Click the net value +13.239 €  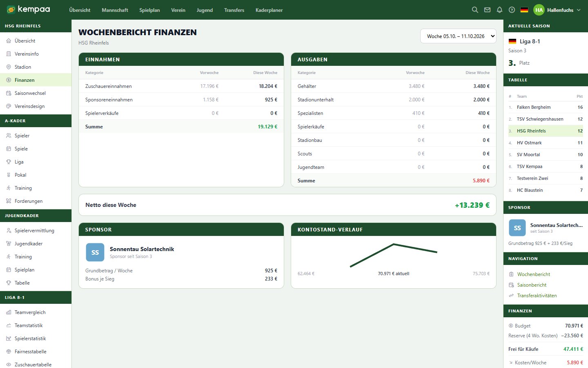472,205
